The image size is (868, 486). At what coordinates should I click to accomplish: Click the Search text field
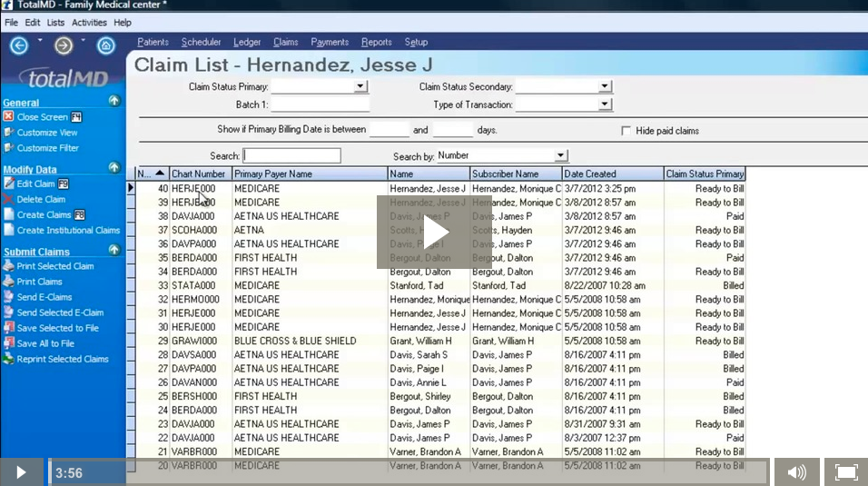pyautogui.click(x=291, y=155)
